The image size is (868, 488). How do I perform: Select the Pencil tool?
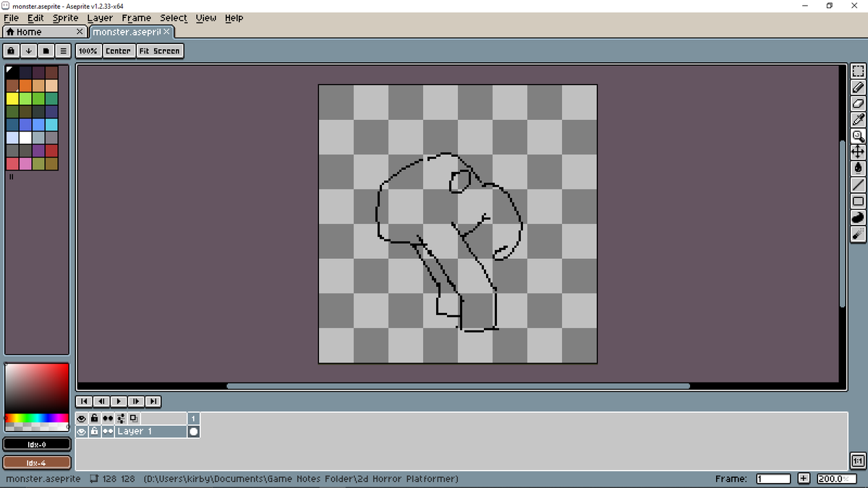(x=858, y=87)
